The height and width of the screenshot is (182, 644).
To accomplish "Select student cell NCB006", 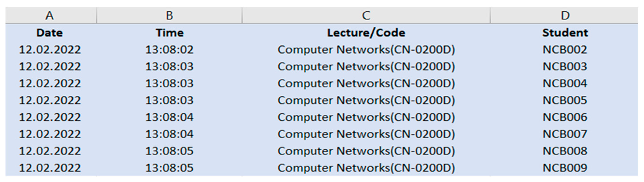I will (x=565, y=117).
